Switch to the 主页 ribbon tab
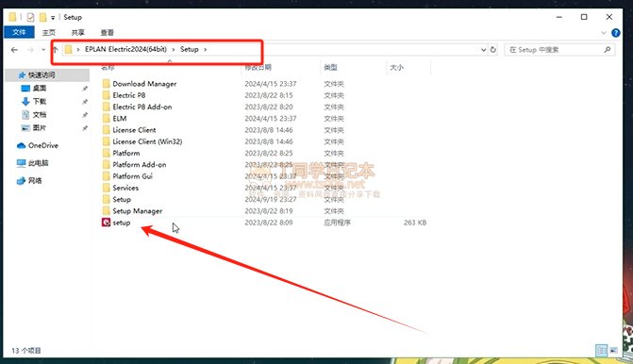633x364 pixels. [x=49, y=33]
